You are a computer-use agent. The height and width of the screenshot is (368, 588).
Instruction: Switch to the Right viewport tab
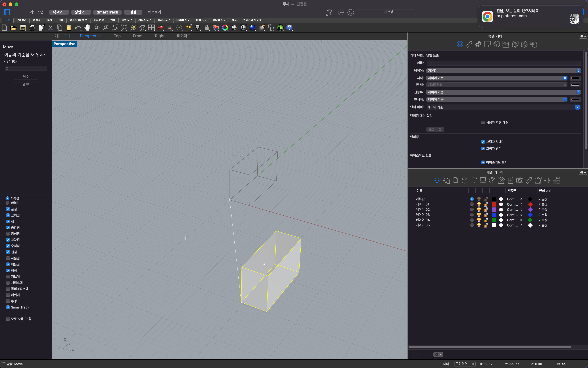[x=160, y=36]
